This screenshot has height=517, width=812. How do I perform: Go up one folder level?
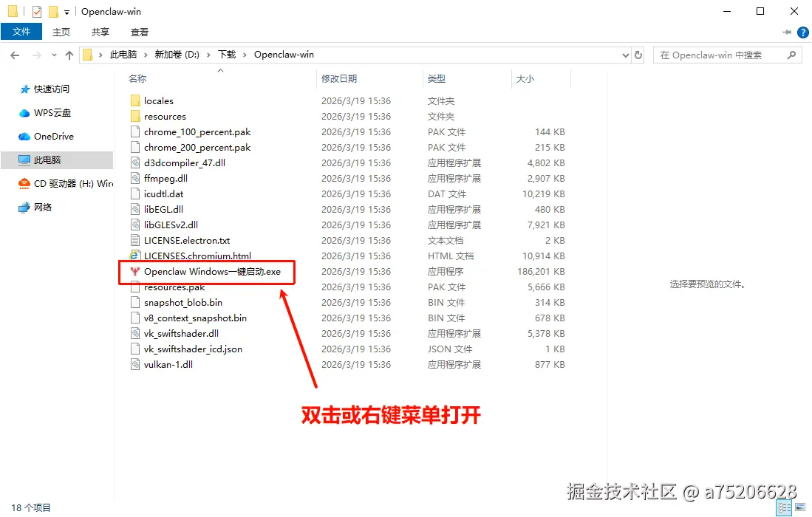coord(69,55)
